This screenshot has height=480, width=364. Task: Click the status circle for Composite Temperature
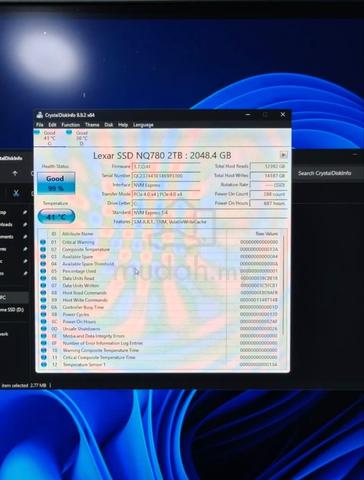tap(43, 249)
